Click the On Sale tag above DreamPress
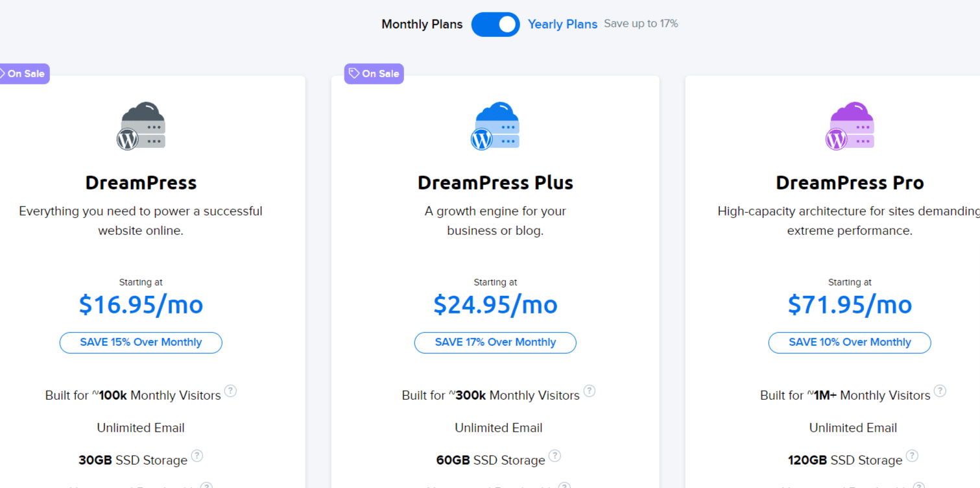 [24, 74]
